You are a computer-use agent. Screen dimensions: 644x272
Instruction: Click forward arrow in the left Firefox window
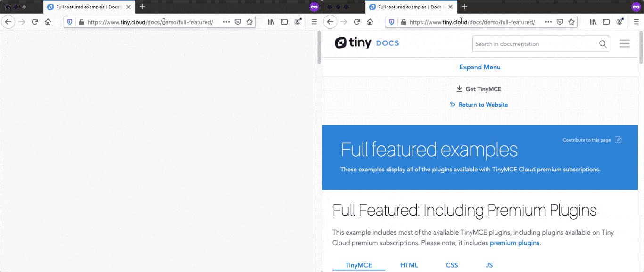pos(22,22)
